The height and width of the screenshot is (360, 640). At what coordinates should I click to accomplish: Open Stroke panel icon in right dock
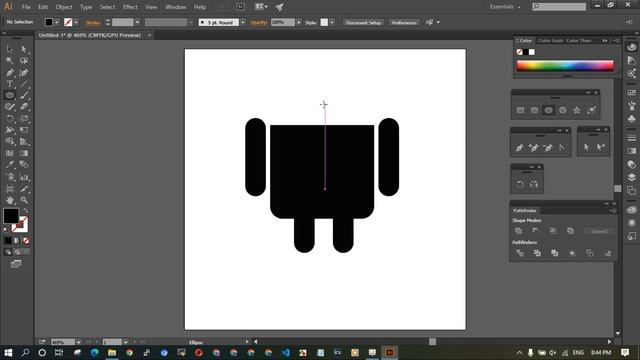631,138
